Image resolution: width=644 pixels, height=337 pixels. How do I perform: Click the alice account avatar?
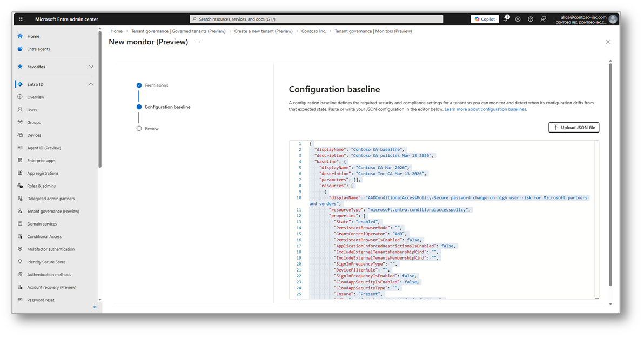tap(613, 19)
